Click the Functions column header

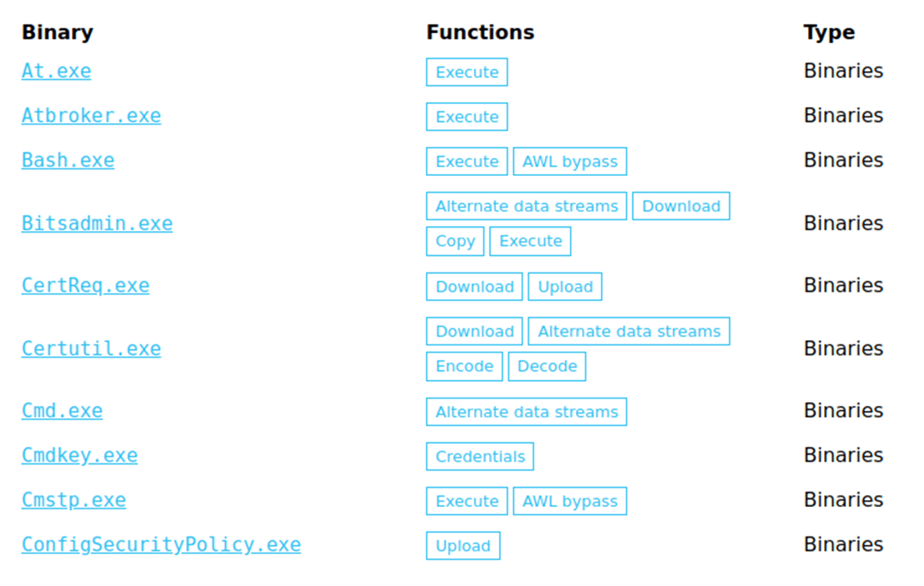[480, 32]
